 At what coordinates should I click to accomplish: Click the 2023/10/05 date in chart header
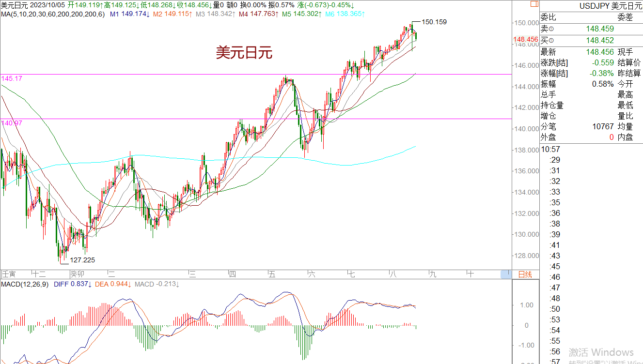(48, 5)
